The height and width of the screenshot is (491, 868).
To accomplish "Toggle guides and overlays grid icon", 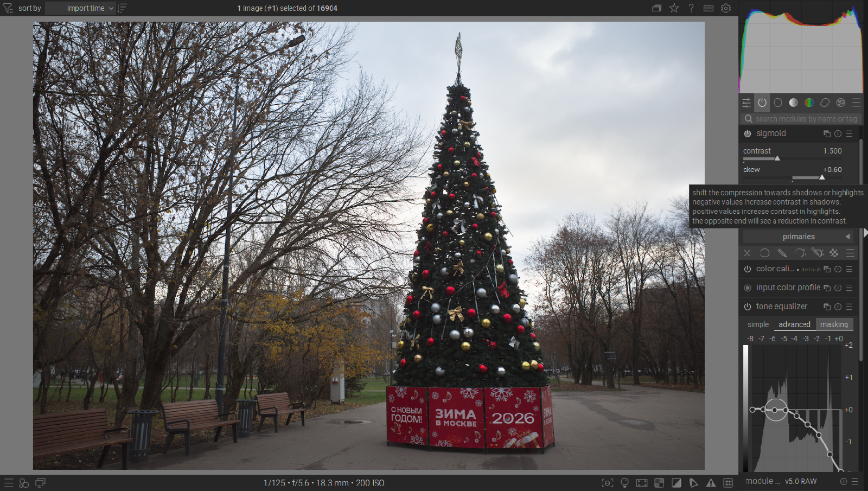I will 728,483.
